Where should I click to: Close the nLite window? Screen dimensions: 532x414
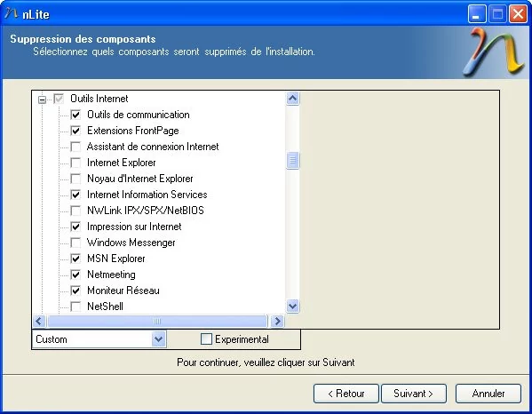[518, 14]
